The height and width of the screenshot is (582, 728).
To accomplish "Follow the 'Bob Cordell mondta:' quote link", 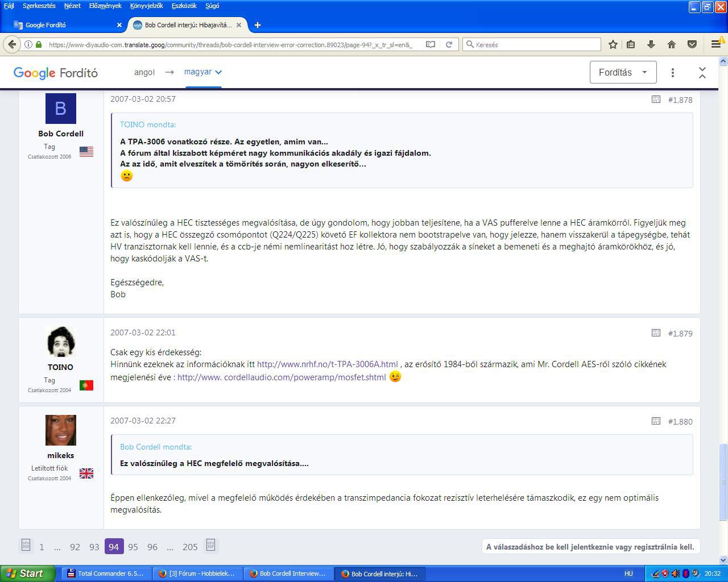I will click(x=156, y=447).
